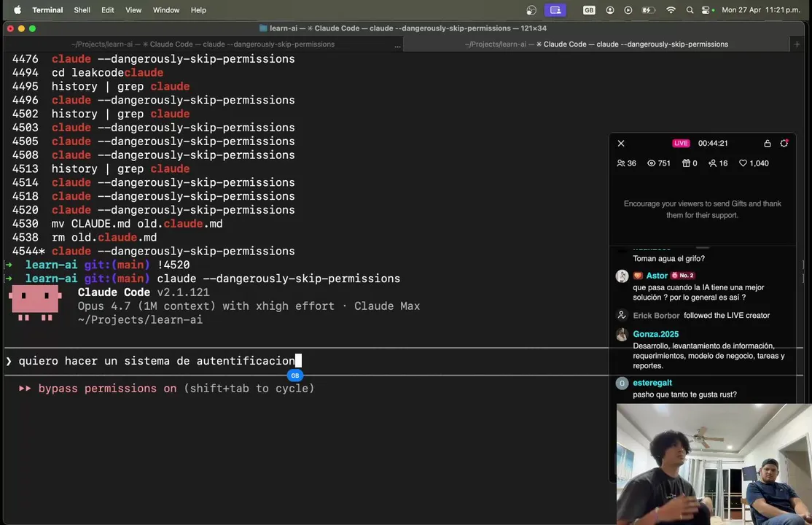Click the pink Claude Code mascot

point(35,303)
